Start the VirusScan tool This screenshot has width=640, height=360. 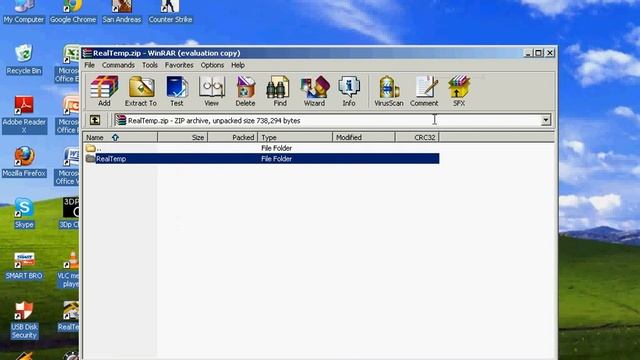click(x=389, y=91)
